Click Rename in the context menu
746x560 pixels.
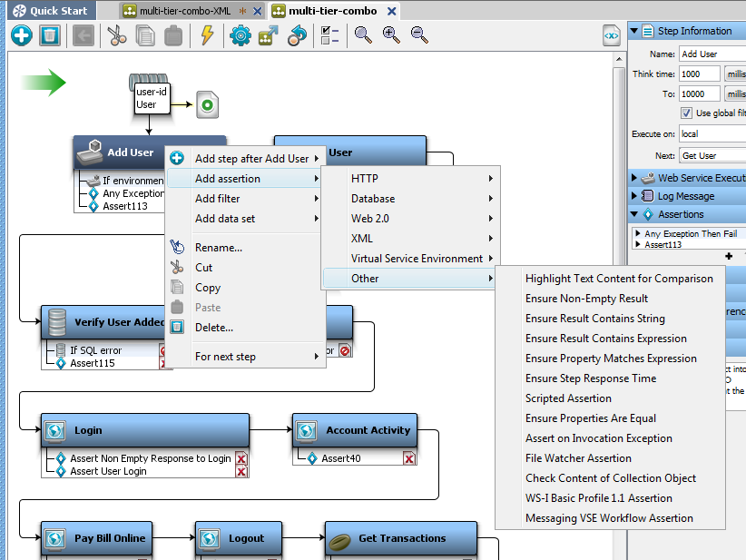pyautogui.click(x=218, y=248)
